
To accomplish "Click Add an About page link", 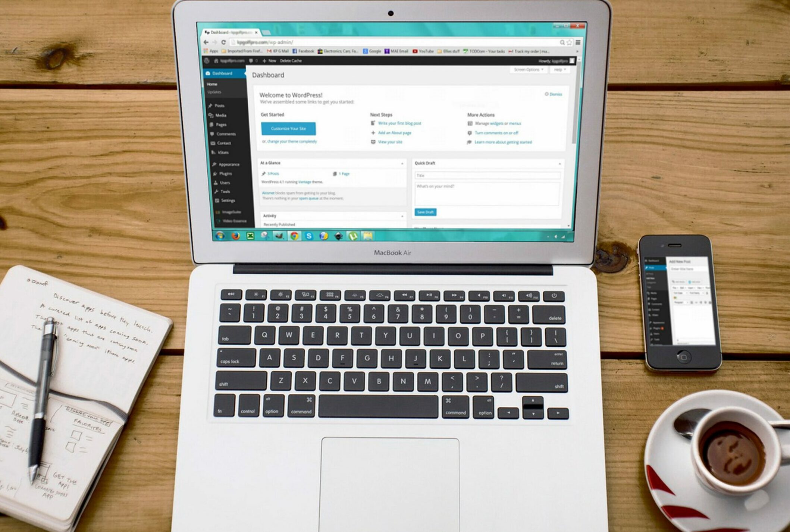I will (395, 133).
